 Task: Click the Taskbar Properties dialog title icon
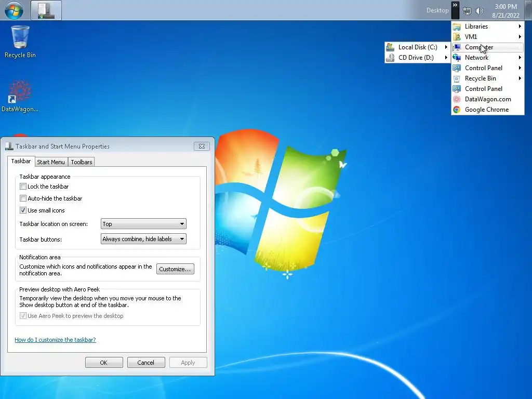[x=9, y=146]
